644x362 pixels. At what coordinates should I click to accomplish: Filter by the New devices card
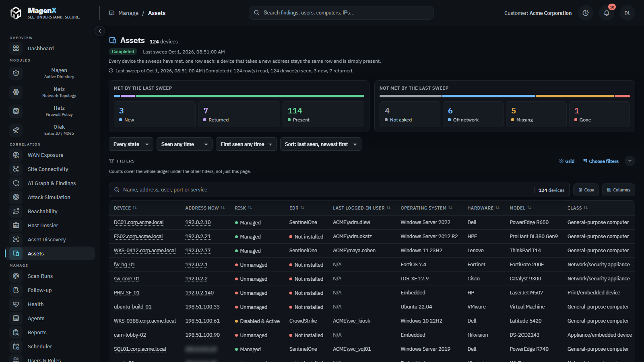point(155,114)
